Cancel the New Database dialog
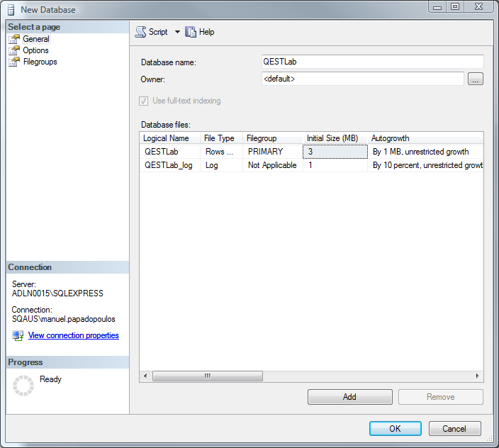499x448 pixels. (x=454, y=429)
